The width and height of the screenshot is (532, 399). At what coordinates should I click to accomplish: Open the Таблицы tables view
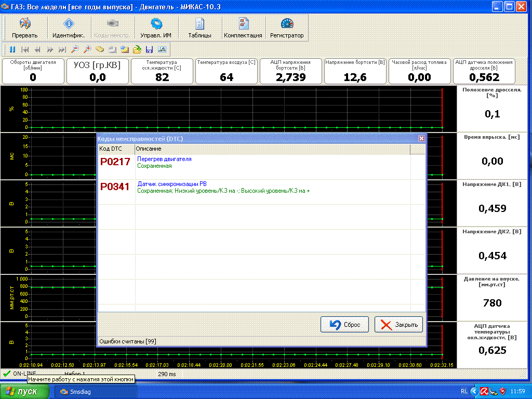tap(199, 28)
